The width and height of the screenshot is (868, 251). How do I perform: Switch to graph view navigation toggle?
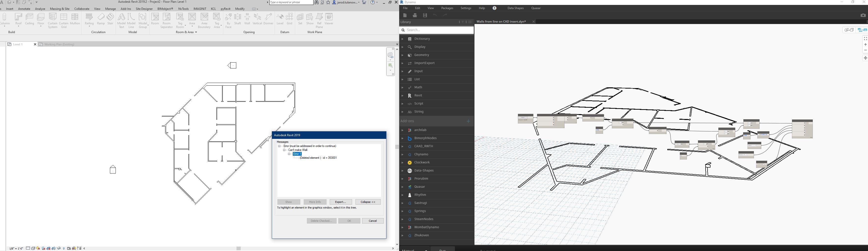point(862,30)
